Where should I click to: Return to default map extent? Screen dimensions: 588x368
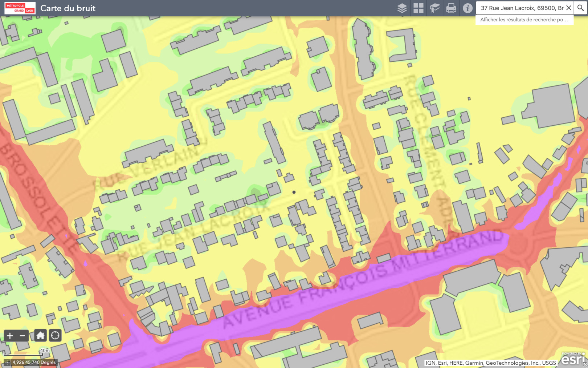pyautogui.click(x=40, y=336)
